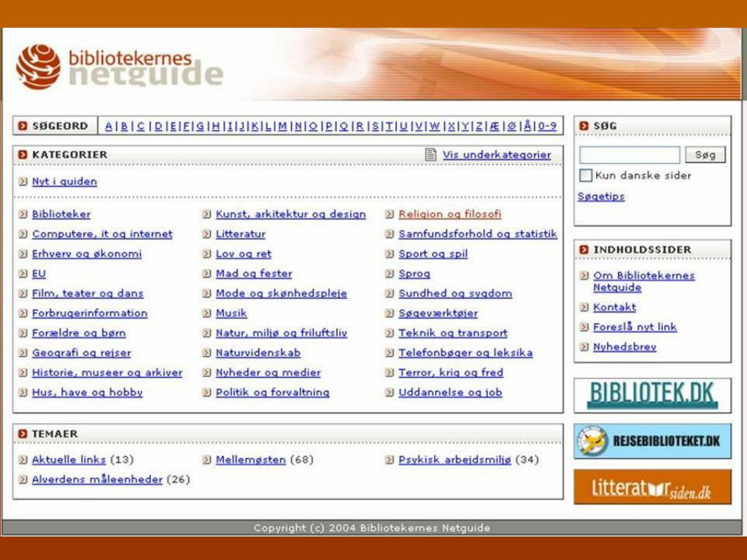Screen dimensions: 747x560
Task: Open Samfundsforhold og statistik category
Action: point(478,234)
